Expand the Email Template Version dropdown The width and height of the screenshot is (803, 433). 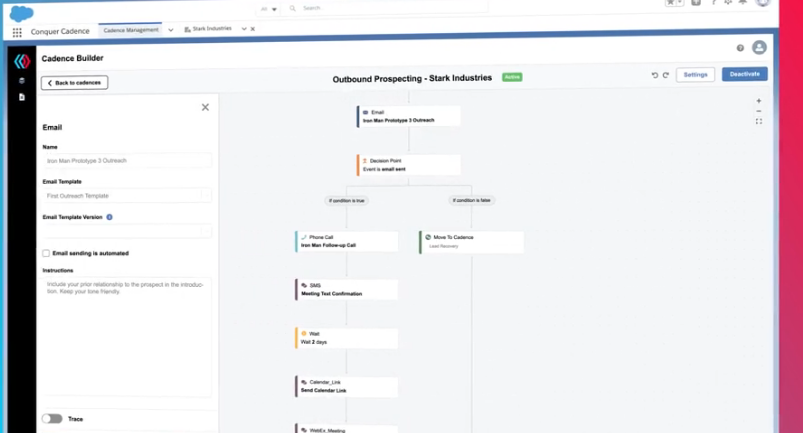click(127, 231)
